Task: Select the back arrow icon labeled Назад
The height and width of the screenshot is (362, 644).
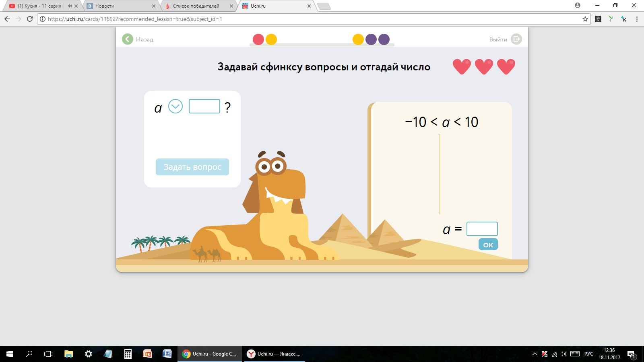Action: click(x=127, y=39)
